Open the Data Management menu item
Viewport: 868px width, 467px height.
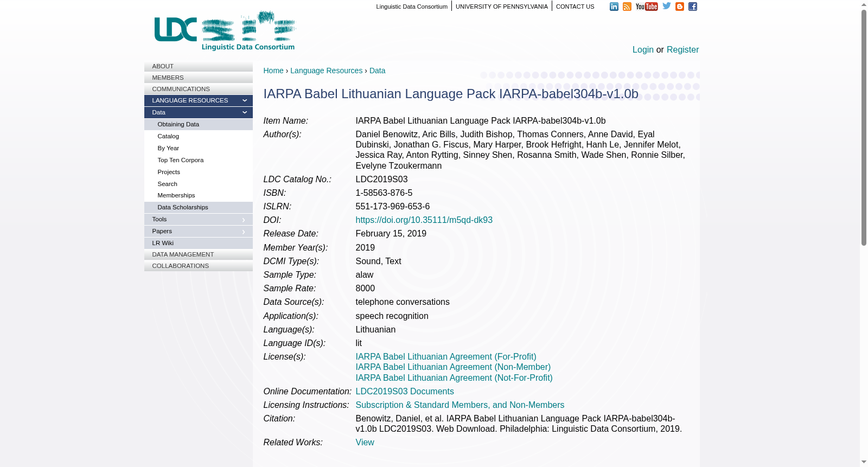pos(199,254)
